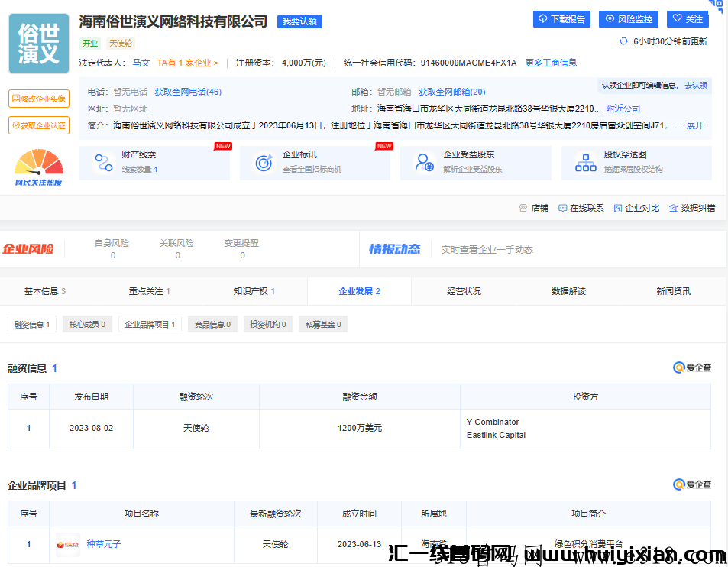Viewport: 728px width, 567px height.
Task: Switch to the 新闻资讯 tab
Action: pyautogui.click(x=671, y=291)
